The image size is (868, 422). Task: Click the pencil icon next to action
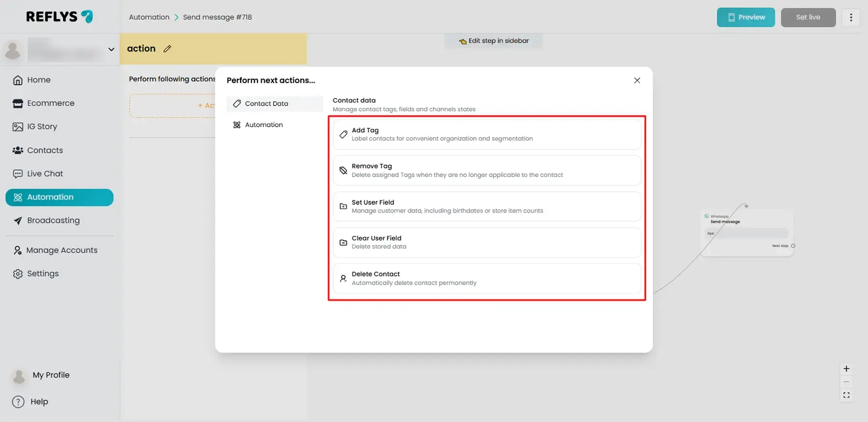[167, 49]
